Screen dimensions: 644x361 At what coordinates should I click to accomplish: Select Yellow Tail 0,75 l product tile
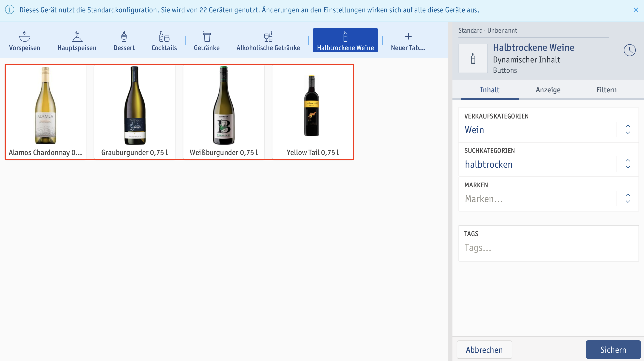(x=313, y=112)
